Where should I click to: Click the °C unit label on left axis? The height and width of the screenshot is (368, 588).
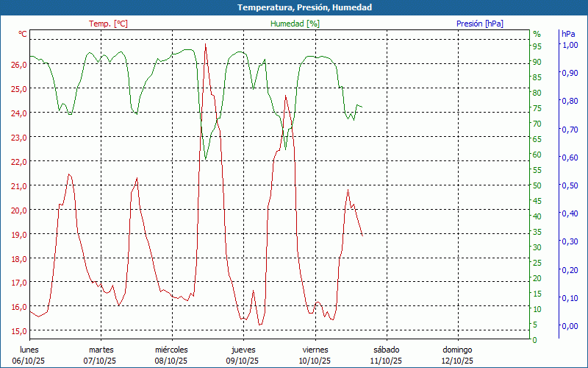pyautogui.click(x=23, y=34)
